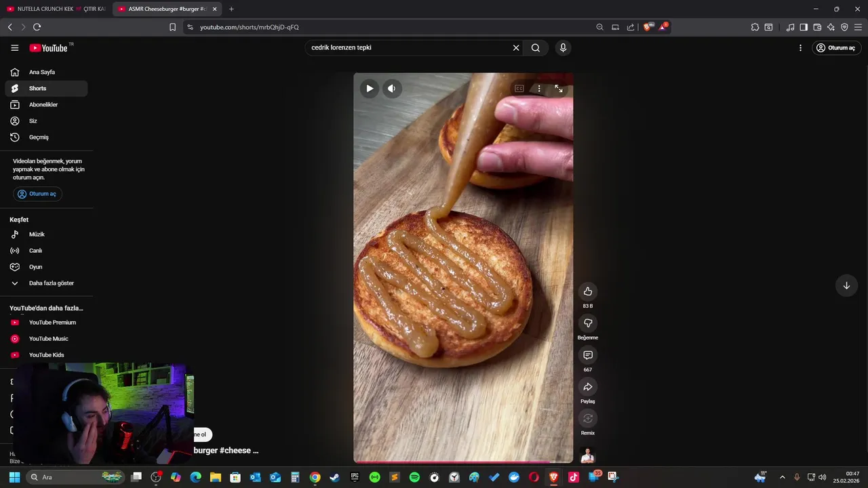868x488 pixels.
Task: Show hidden system tray icons
Action: click(782, 477)
